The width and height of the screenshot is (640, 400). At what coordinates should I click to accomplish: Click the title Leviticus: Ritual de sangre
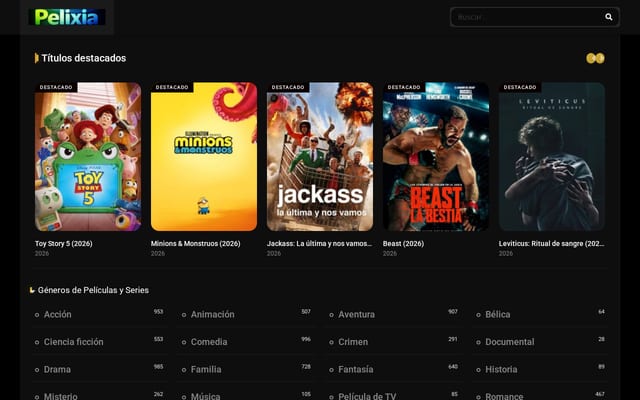click(x=551, y=244)
